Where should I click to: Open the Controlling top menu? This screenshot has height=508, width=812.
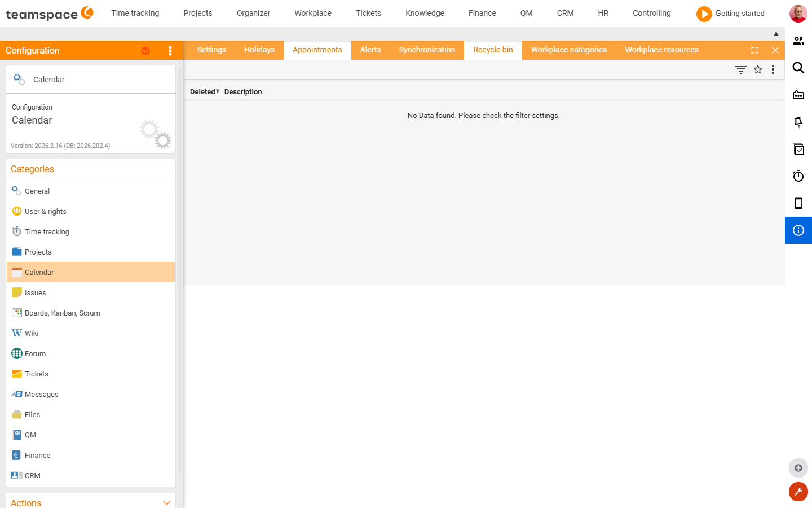[x=652, y=13]
